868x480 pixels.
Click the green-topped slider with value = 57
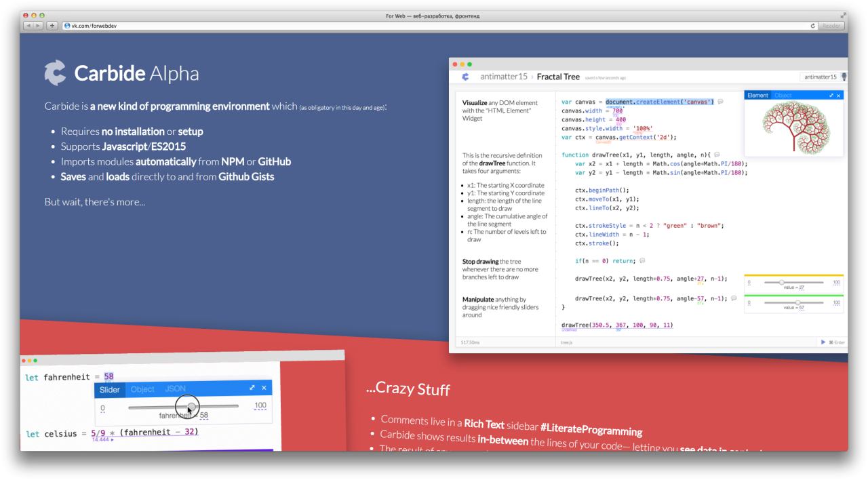coord(793,304)
